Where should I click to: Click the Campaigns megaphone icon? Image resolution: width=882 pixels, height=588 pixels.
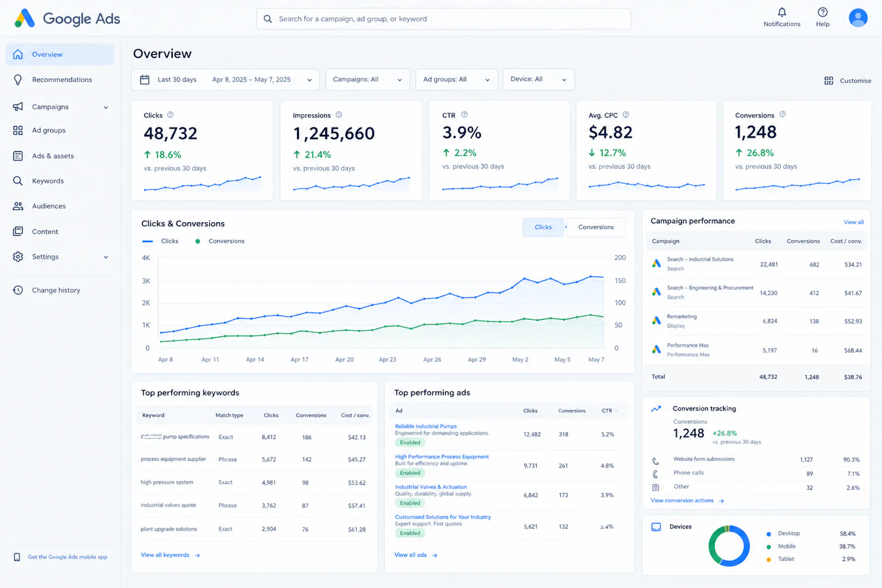[18, 107]
